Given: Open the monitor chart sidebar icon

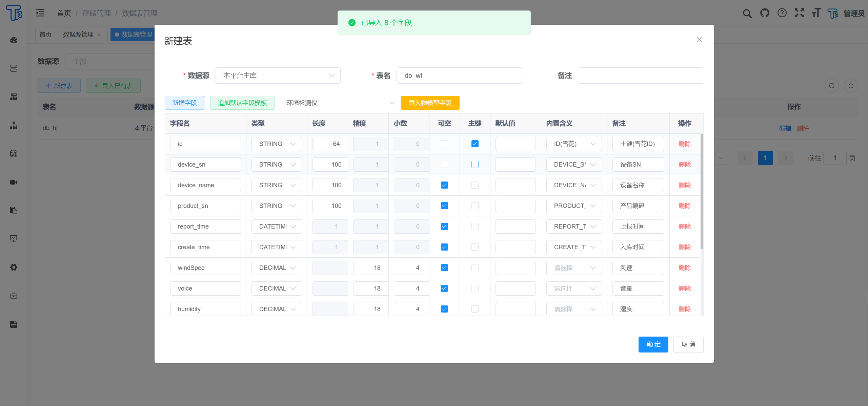Looking at the screenshot, I should click(x=14, y=239).
